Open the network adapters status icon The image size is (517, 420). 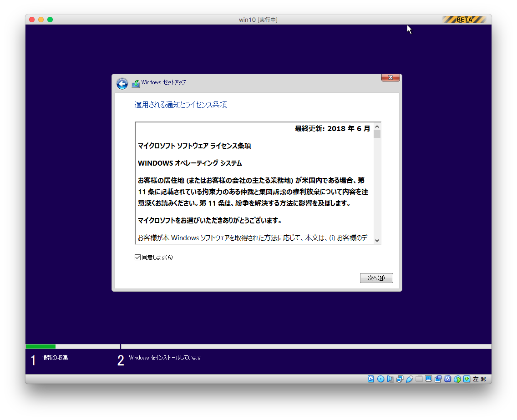[400, 379]
